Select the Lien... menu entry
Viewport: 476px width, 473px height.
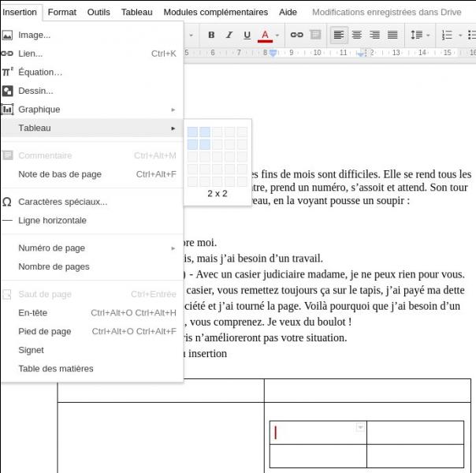(92, 54)
